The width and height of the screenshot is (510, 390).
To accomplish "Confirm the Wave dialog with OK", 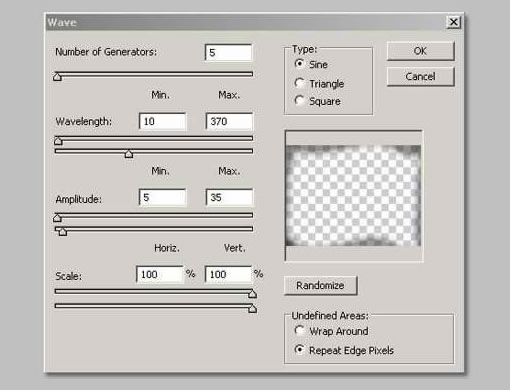I will pos(420,51).
